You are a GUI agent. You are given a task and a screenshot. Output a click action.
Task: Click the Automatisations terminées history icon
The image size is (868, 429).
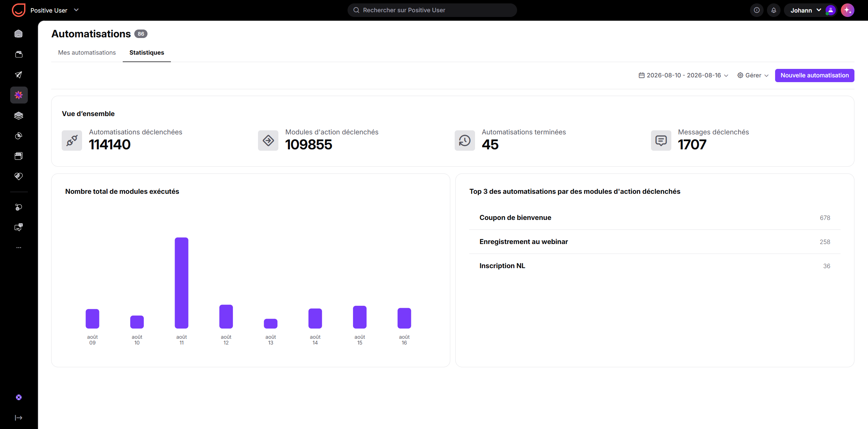click(x=465, y=141)
